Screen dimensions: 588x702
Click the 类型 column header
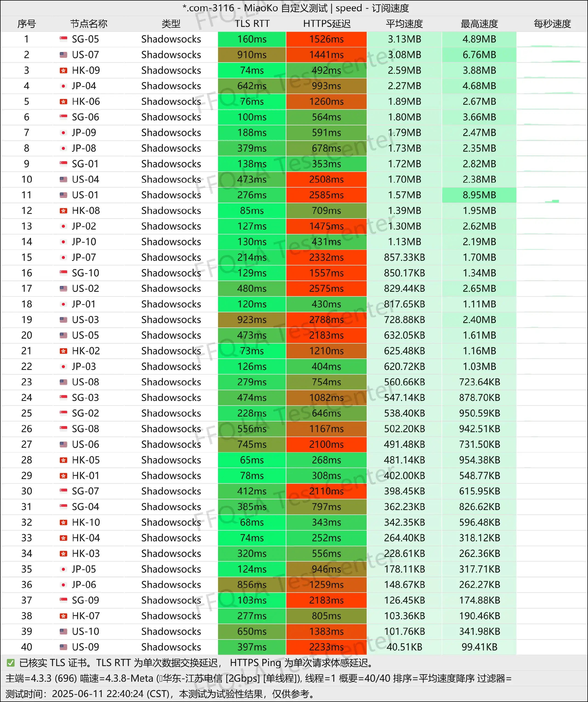pos(171,24)
